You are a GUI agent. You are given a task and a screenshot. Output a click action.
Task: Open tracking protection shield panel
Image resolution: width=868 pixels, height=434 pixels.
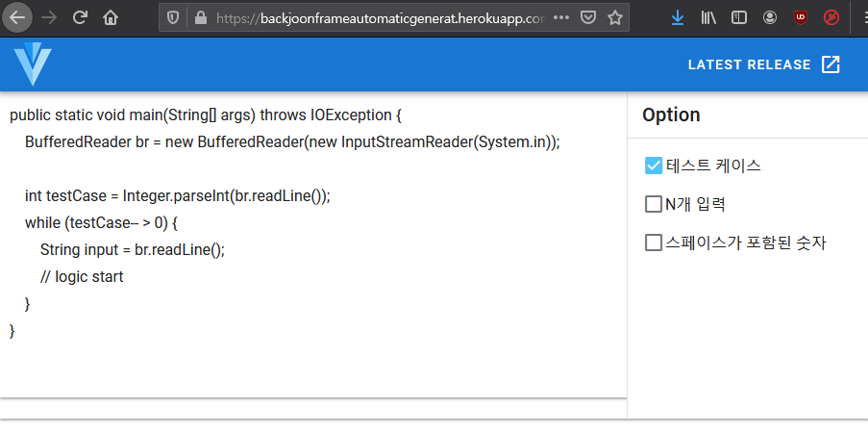pos(173,17)
